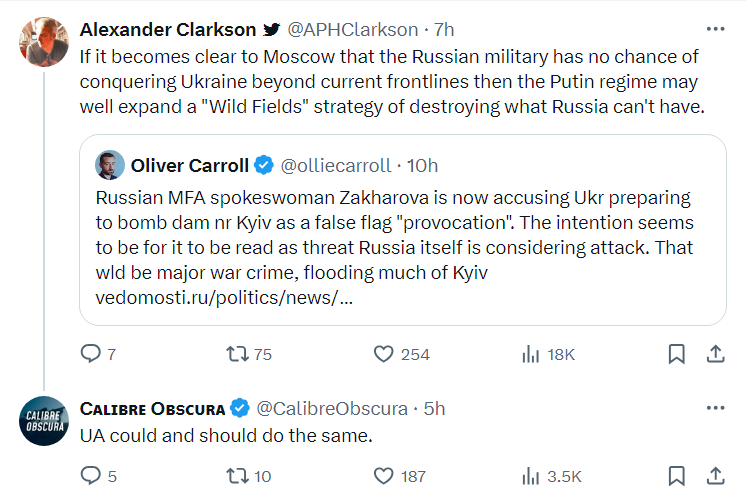Retweet Calibre Obscura's tweet

click(237, 476)
